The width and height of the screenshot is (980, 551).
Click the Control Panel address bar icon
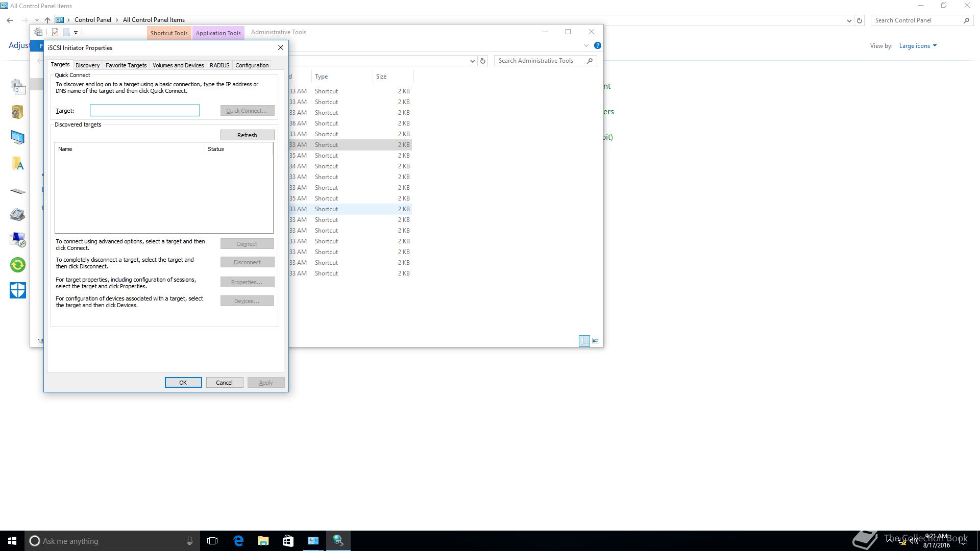click(60, 20)
